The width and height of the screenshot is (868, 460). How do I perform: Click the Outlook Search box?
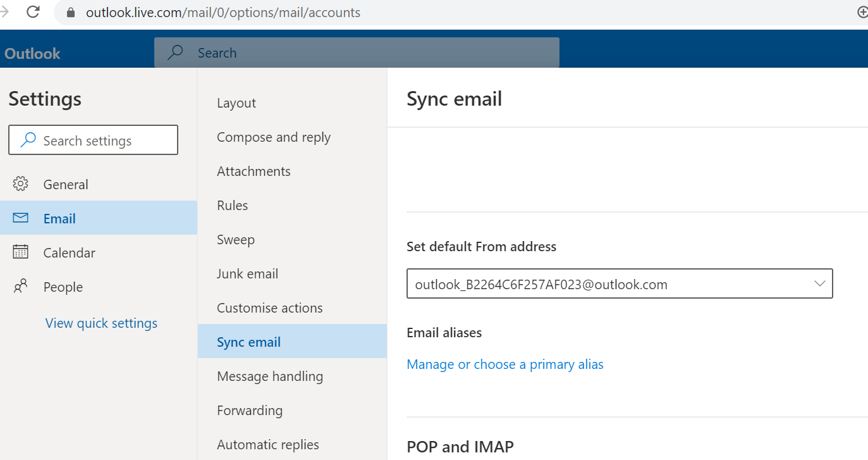tap(357, 53)
